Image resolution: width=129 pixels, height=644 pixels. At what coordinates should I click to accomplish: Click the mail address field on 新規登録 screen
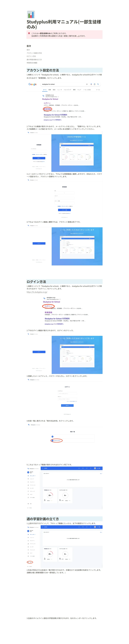tap(39, 151)
